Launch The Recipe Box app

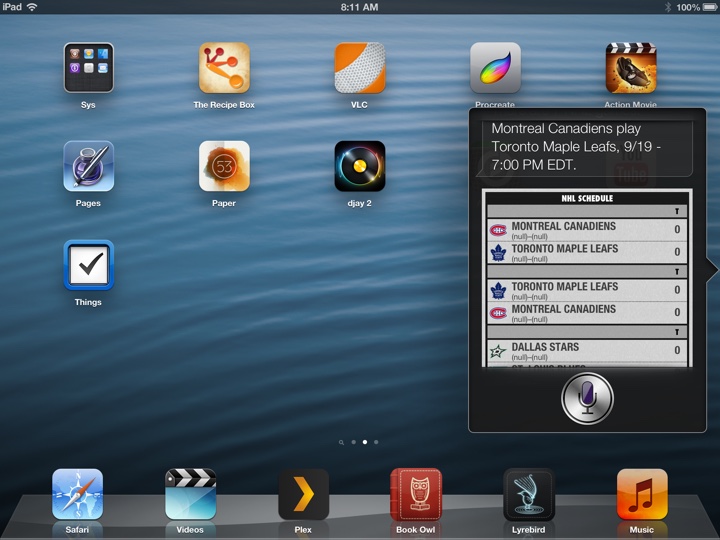(x=224, y=68)
